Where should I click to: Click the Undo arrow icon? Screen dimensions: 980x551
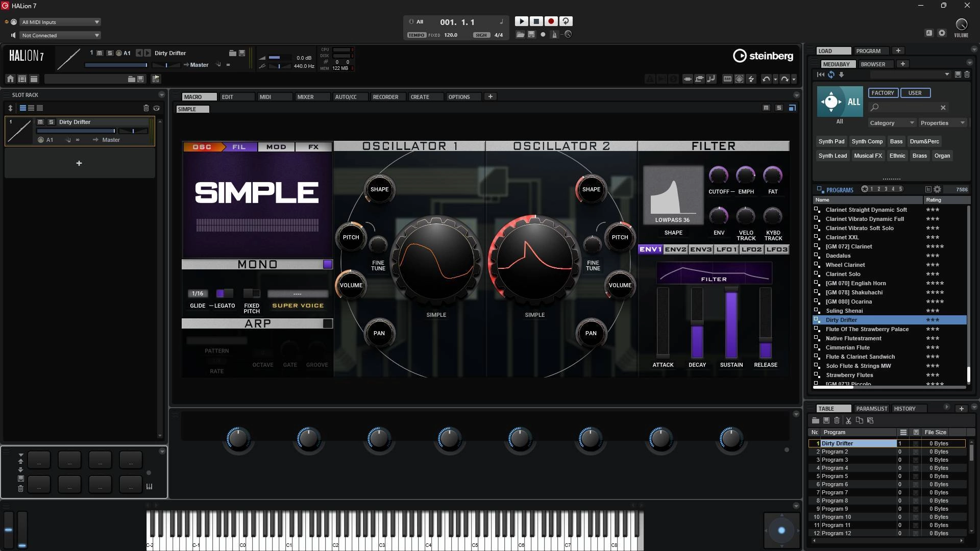766,79
